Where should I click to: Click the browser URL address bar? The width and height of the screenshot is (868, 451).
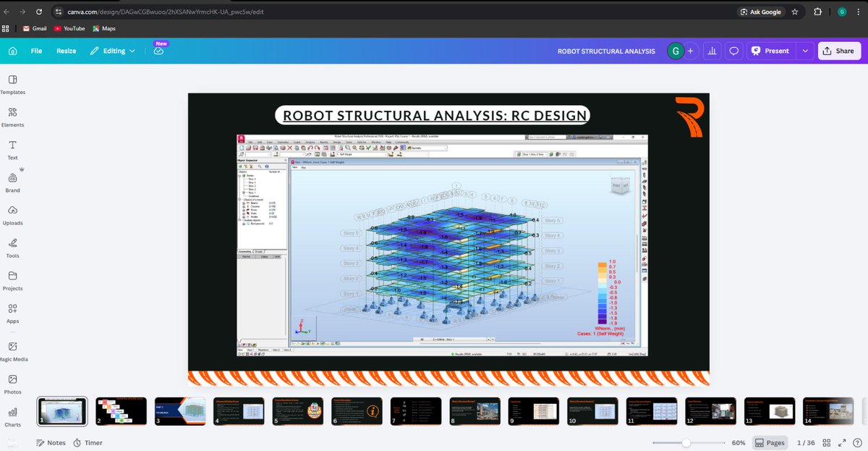[391, 12]
